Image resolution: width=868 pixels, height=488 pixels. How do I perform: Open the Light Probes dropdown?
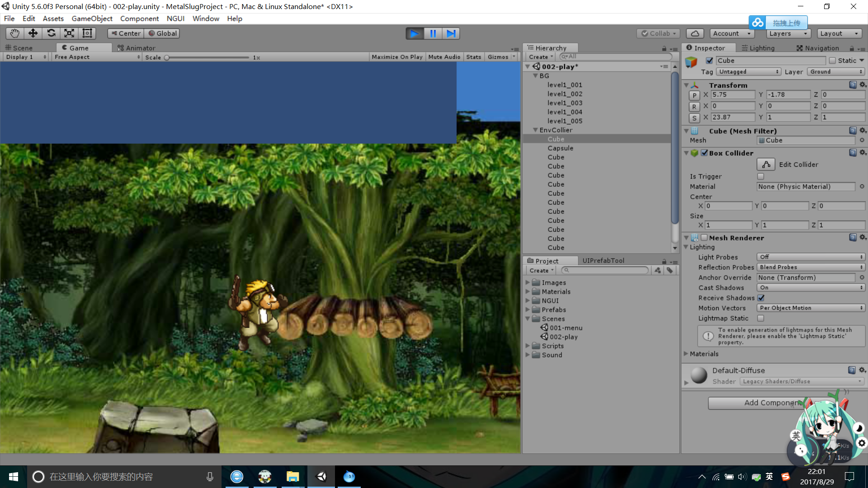click(x=811, y=257)
